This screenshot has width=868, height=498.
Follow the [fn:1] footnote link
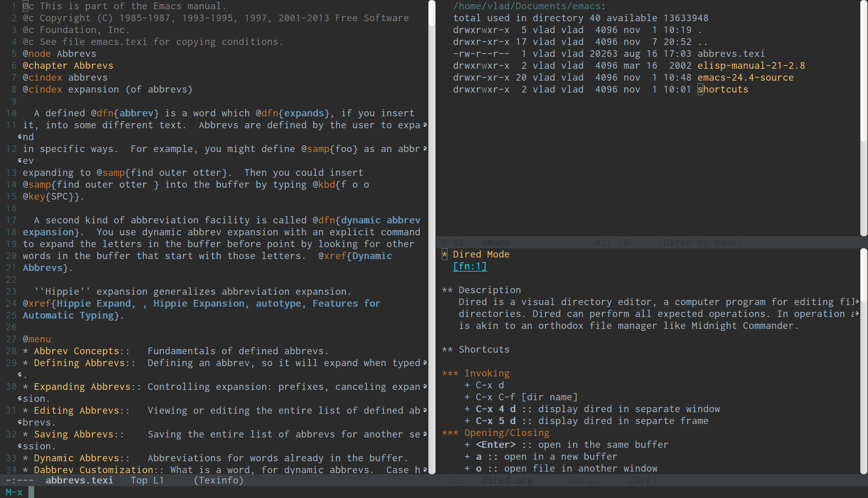point(470,266)
